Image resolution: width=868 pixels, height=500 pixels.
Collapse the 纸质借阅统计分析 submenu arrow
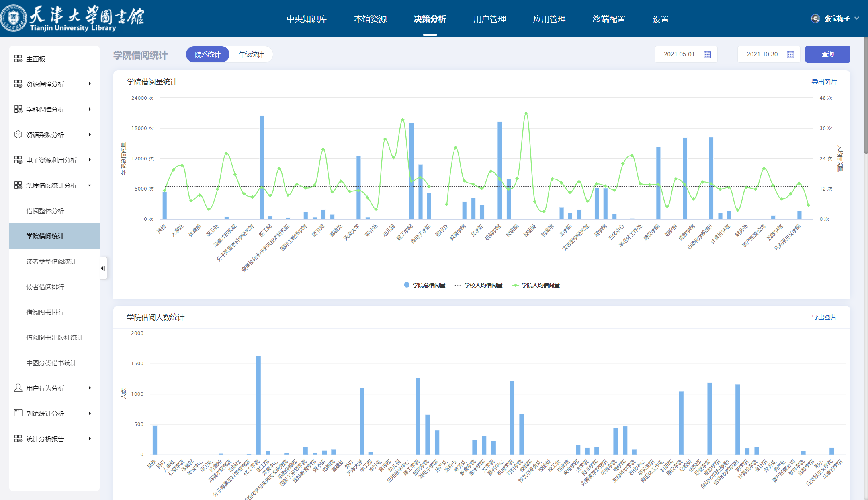point(90,185)
